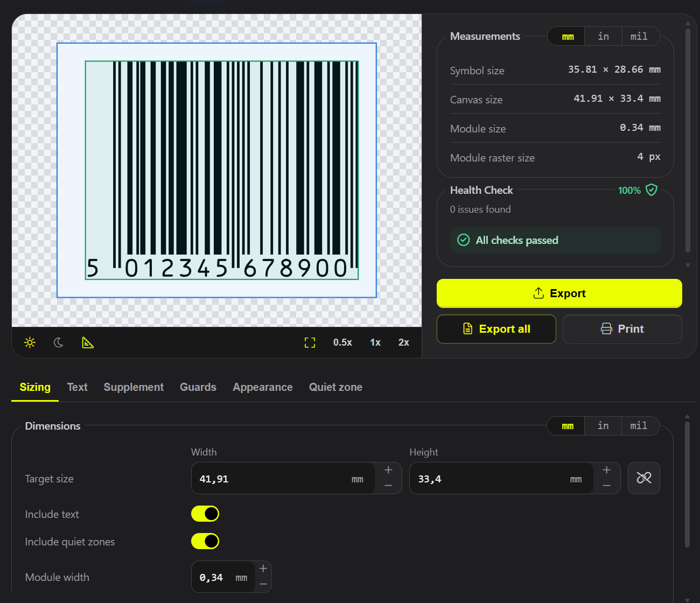Increase target Width with plus stepper

(x=388, y=470)
